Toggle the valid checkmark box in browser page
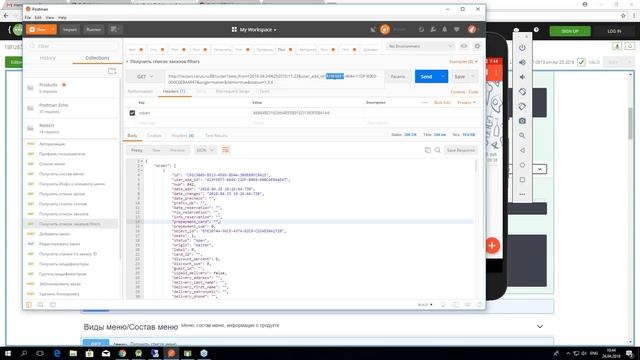Image resolution: width=640 pixels, height=360 pixels. (x=581, y=62)
